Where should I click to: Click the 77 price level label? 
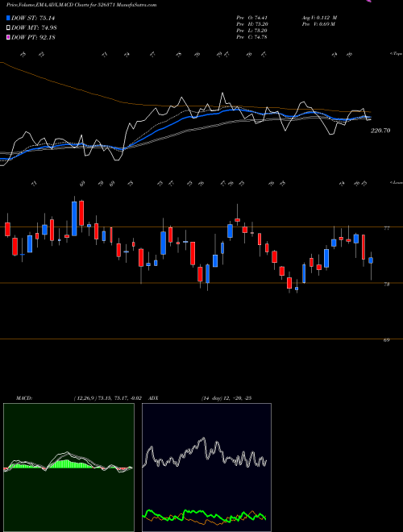(x=386, y=228)
